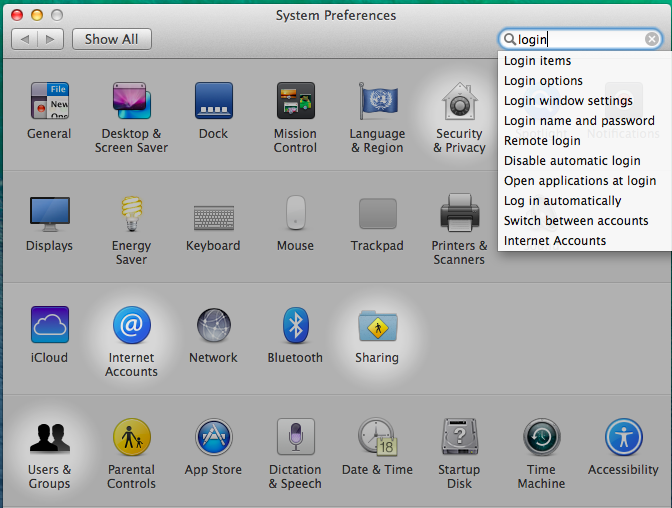
Task: Select 'Login items' search suggestion
Action: [x=585, y=60]
